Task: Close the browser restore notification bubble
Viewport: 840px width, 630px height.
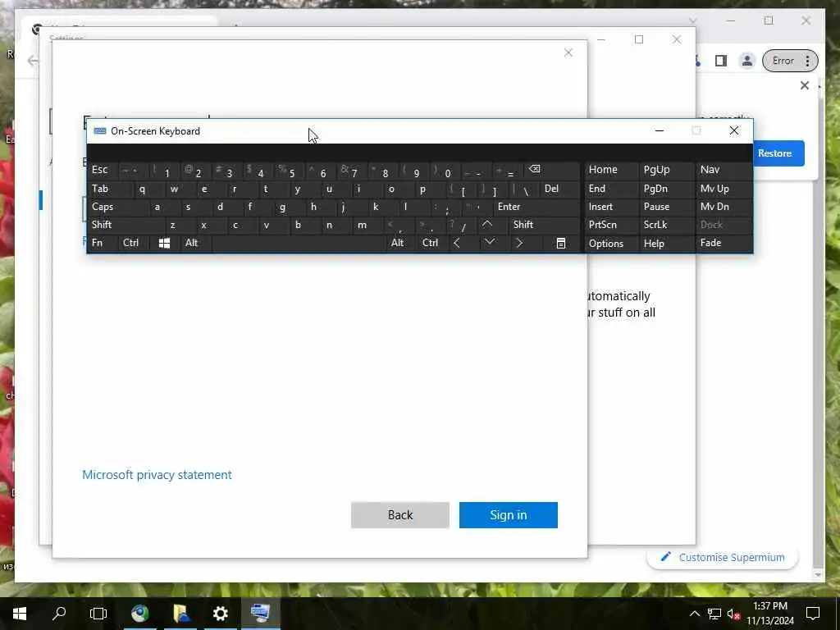Action: (804, 85)
